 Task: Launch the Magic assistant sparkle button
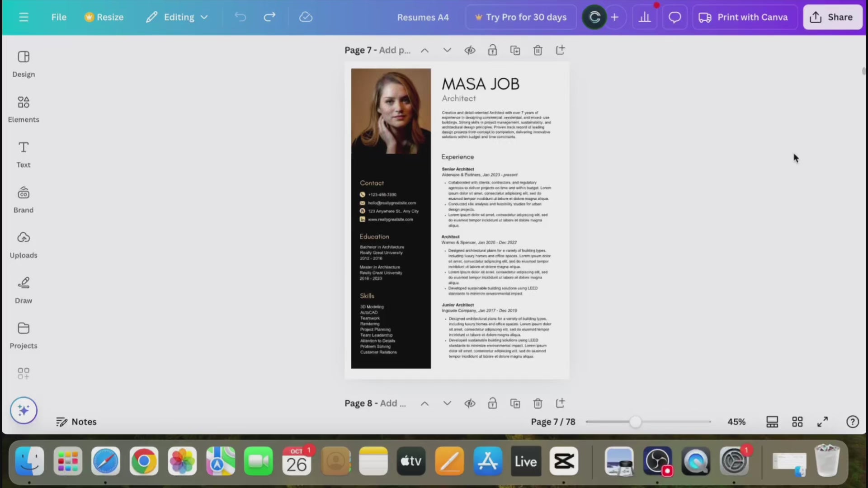24,410
